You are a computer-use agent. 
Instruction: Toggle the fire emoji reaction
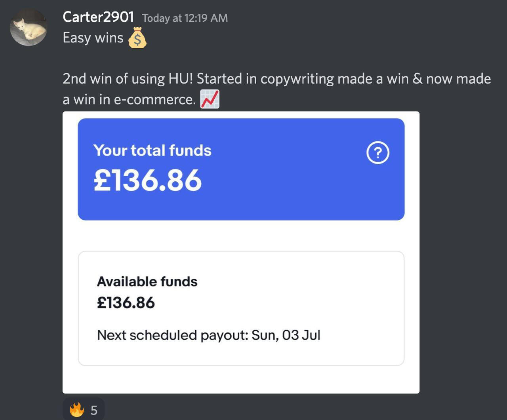tap(76, 410)
